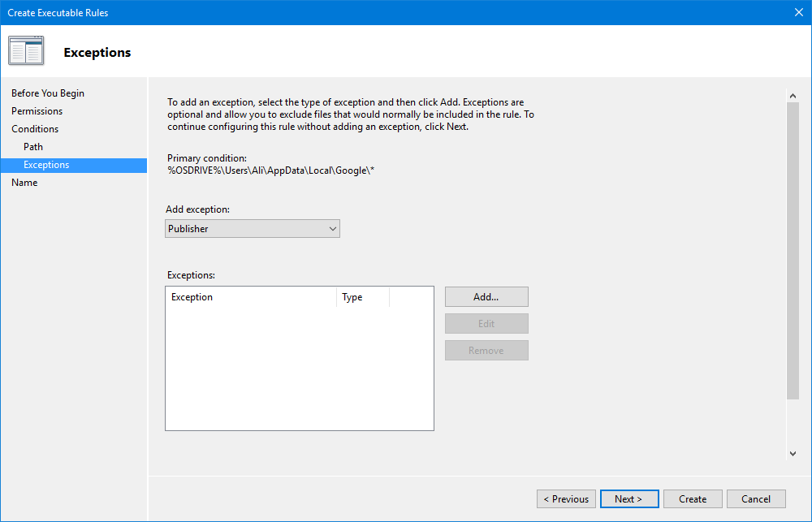Open the Conditions step in the sidebar
This screenshot has height=522, width=812.
(x=35, y=129)
